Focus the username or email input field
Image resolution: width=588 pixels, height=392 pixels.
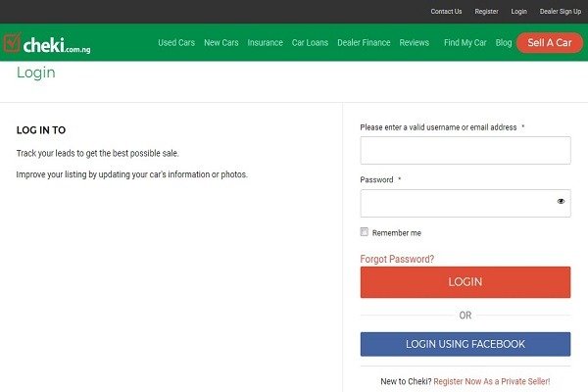click(465, 150)
